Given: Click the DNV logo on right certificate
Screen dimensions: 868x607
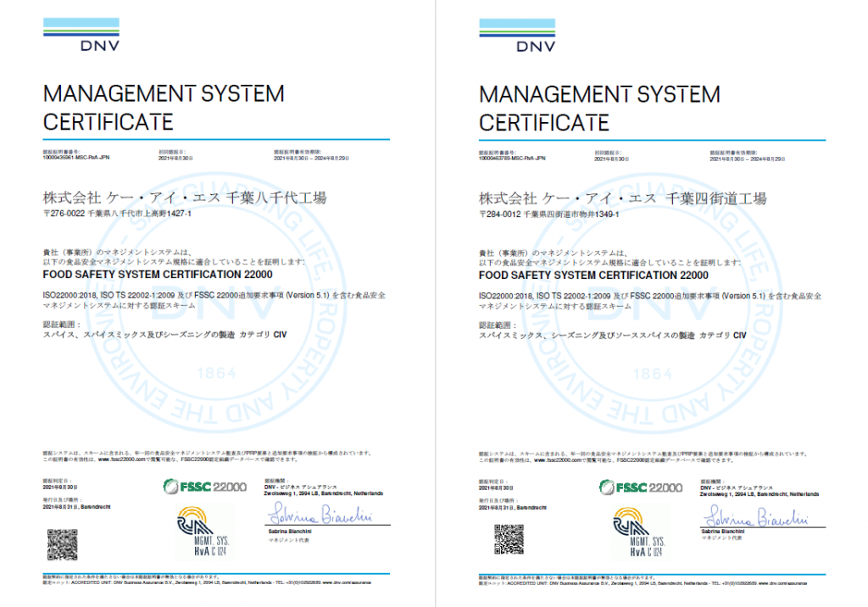Looking at the screenshot, I should [x=517, y=36].
